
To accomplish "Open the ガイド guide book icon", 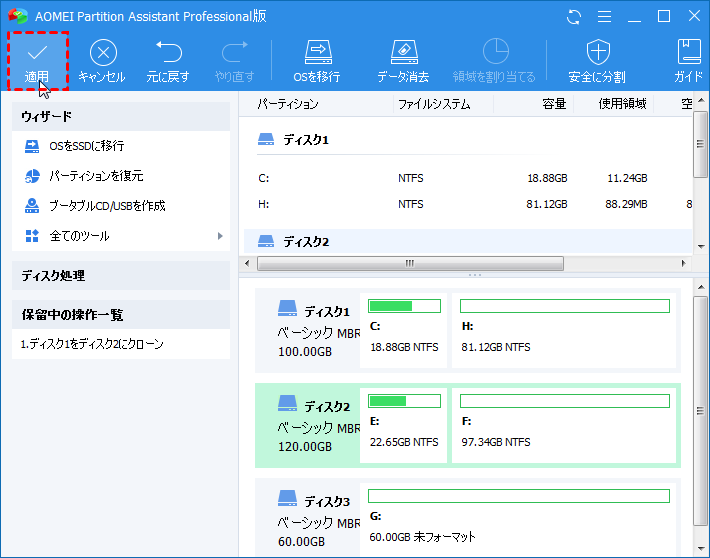I will 689,51.
